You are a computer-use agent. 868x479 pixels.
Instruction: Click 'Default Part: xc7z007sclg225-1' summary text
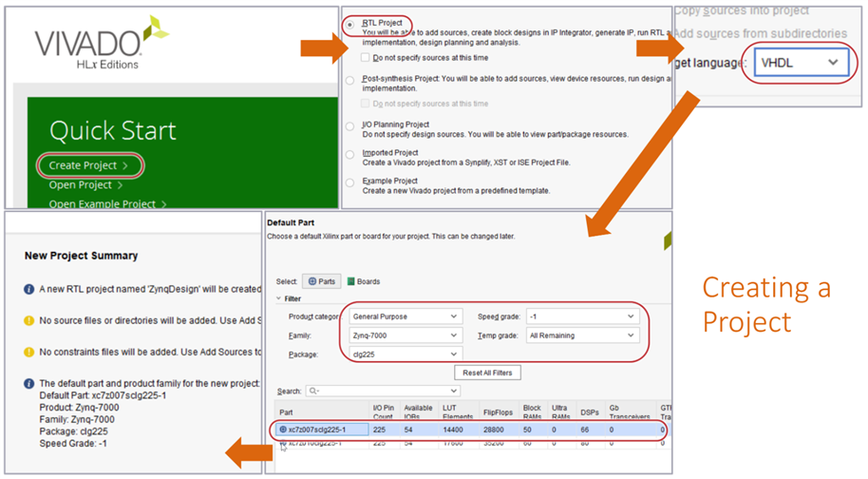click(103, 395)
